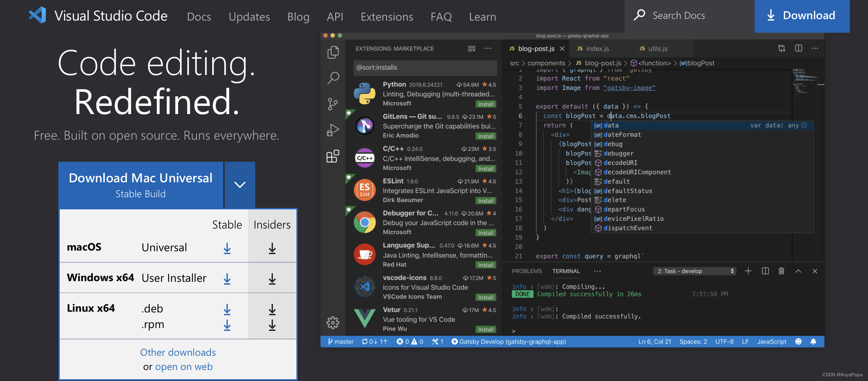This screenshot has width=868, height=381.
Task: Click the info icon beside 'var data: any'
Action: (804, 125)
